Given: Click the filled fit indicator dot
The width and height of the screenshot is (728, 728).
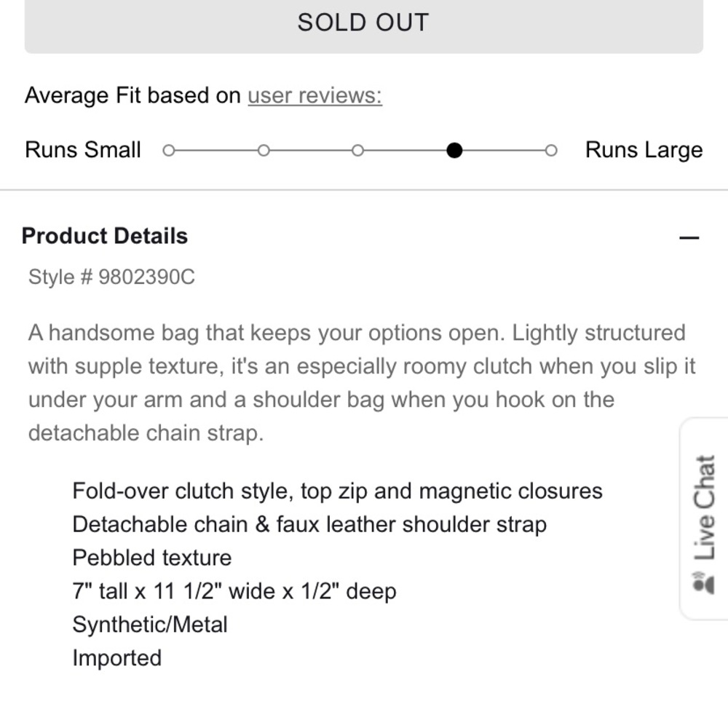Looking at the screenshot, I should [x=454, y=151].
